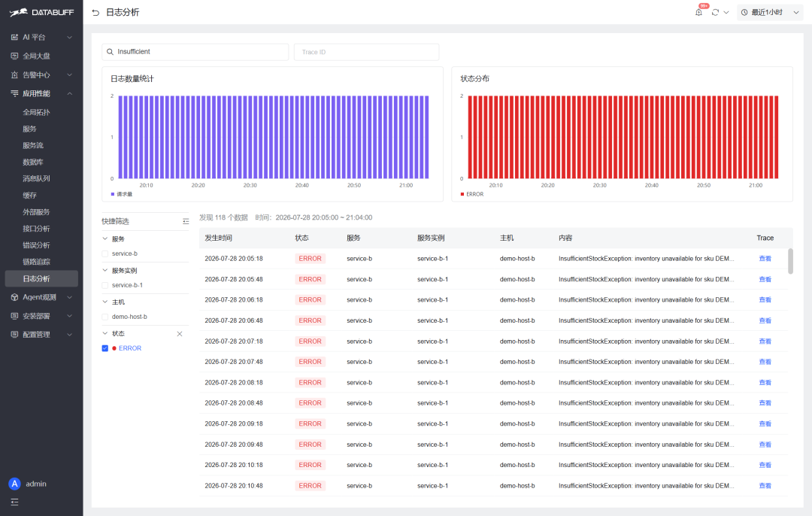View trace for 20:07:48 log
Screen dimensions: 812x516
coord(765,362)
